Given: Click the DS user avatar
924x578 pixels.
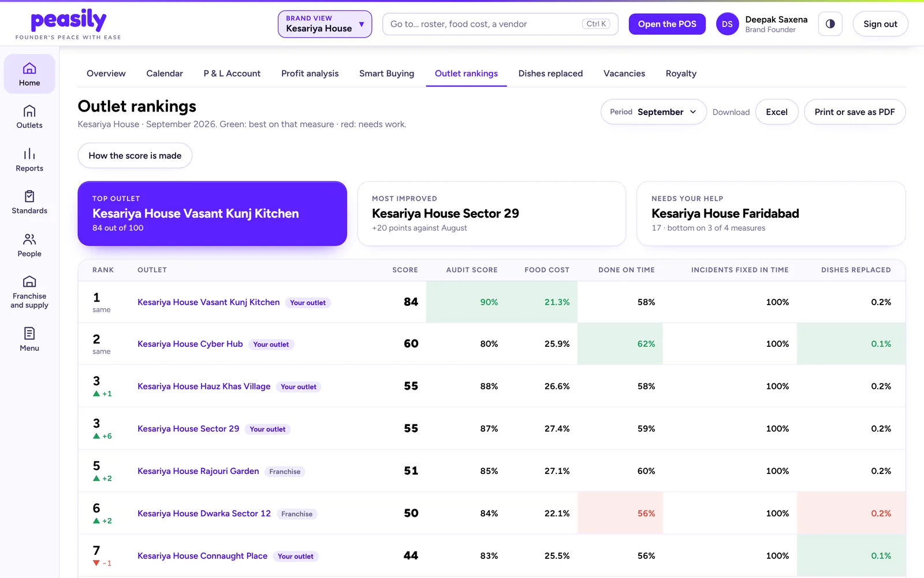Looking at the screenshot, I should click(727, 24).
